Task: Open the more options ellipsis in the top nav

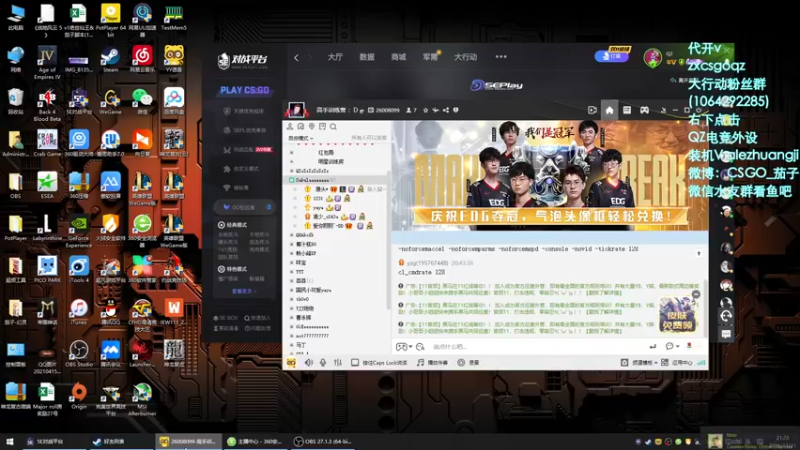Action: click(501, 57)
